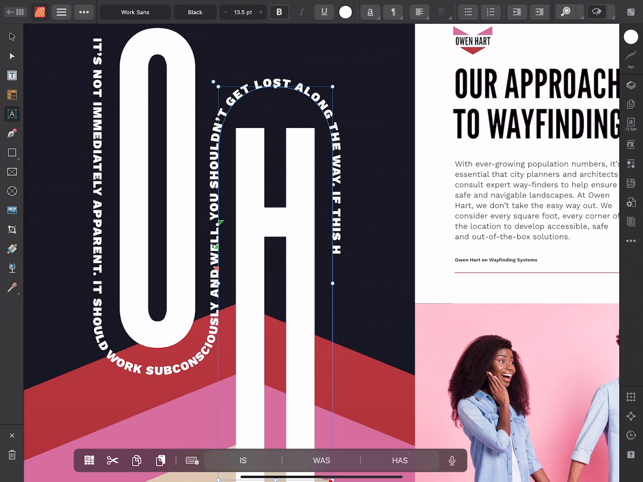The width and height of the screenshot is (643, 482).
Task: Open the Pages studio panel
Action: [x=631, y=104]
